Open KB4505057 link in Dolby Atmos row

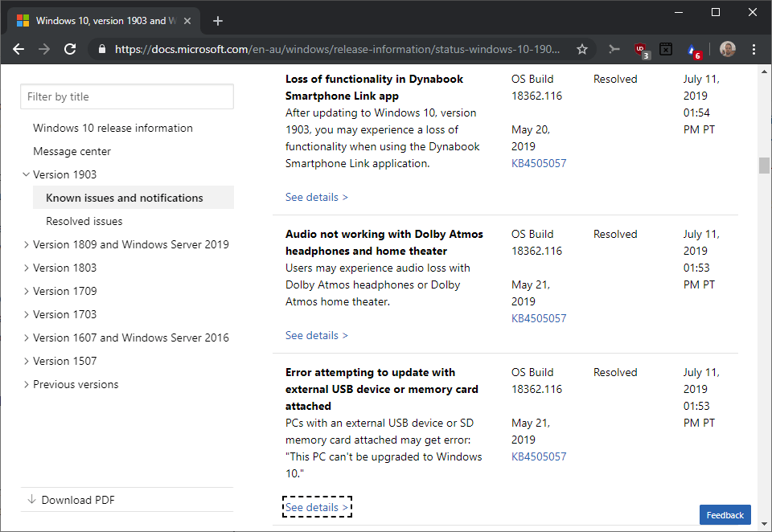click(539, 318)
